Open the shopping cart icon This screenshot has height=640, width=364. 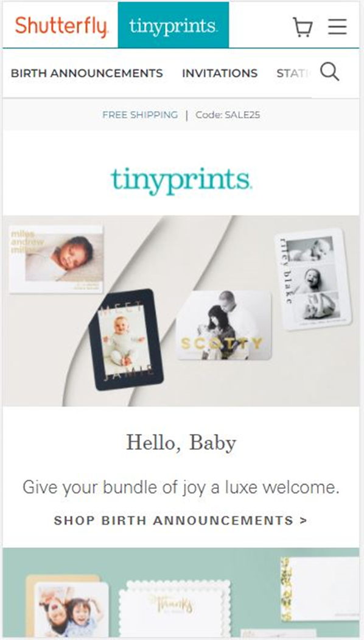pos(303,27)
